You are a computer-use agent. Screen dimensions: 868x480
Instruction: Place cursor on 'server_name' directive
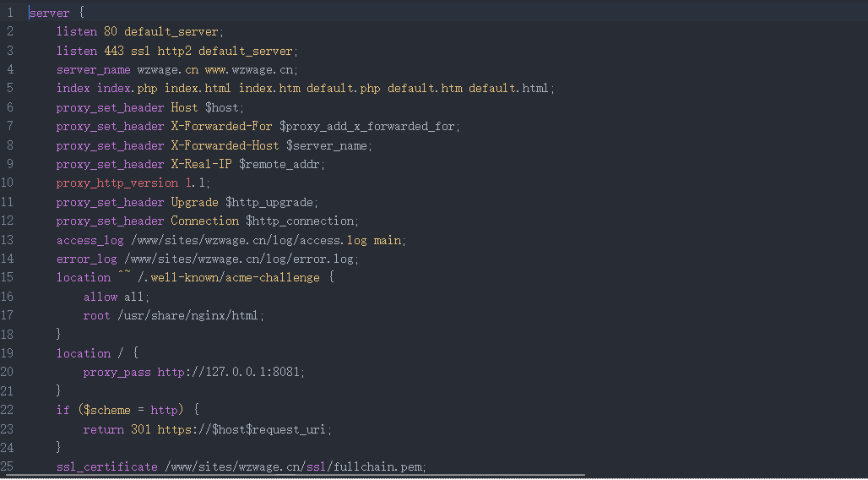[x=94, y=70]
